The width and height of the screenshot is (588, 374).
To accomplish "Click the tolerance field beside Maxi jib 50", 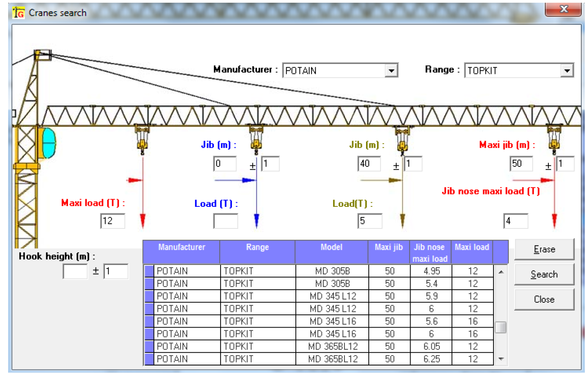I will pos(565,164).
